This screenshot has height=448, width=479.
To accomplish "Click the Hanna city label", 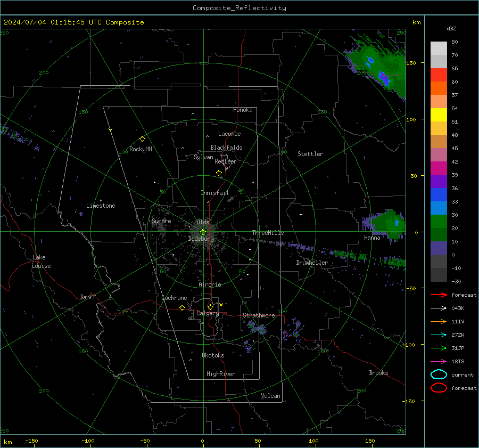I will [x=372, y=238].
